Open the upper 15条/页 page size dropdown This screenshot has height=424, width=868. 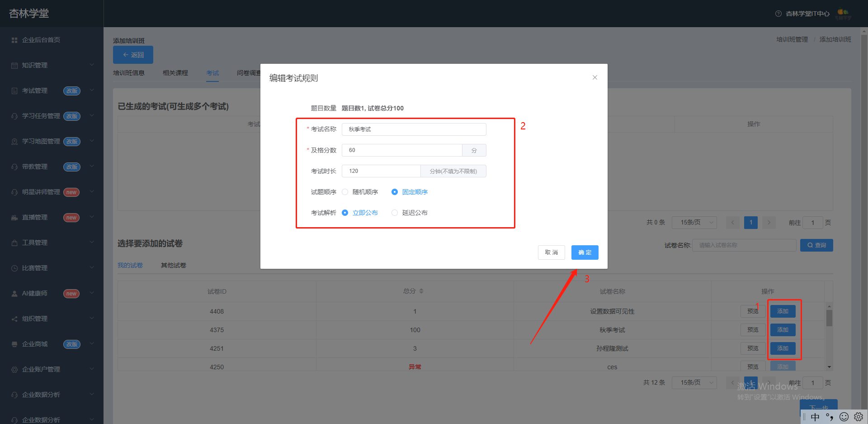[x=694, y=223]
